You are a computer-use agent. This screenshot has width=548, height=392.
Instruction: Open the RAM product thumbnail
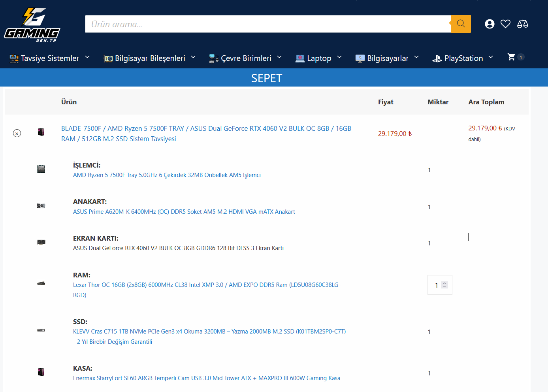click(x=41, y=283)
